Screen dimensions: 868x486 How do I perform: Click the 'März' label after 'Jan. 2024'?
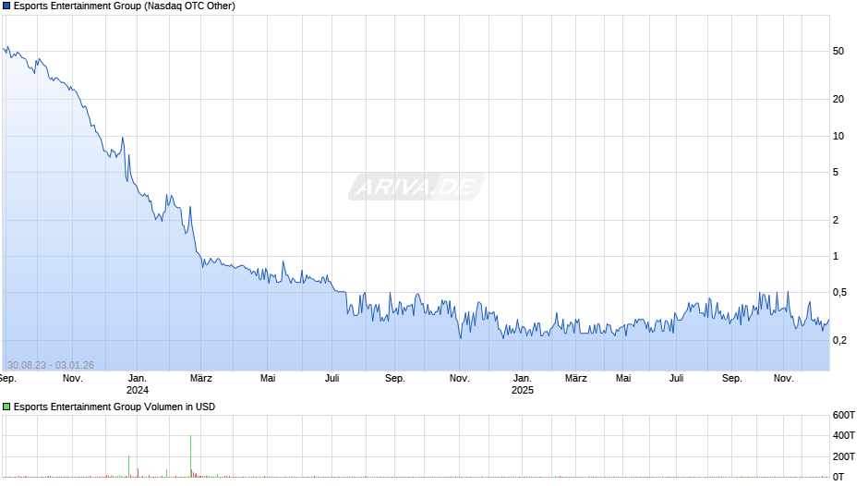(x=201, y=379)
